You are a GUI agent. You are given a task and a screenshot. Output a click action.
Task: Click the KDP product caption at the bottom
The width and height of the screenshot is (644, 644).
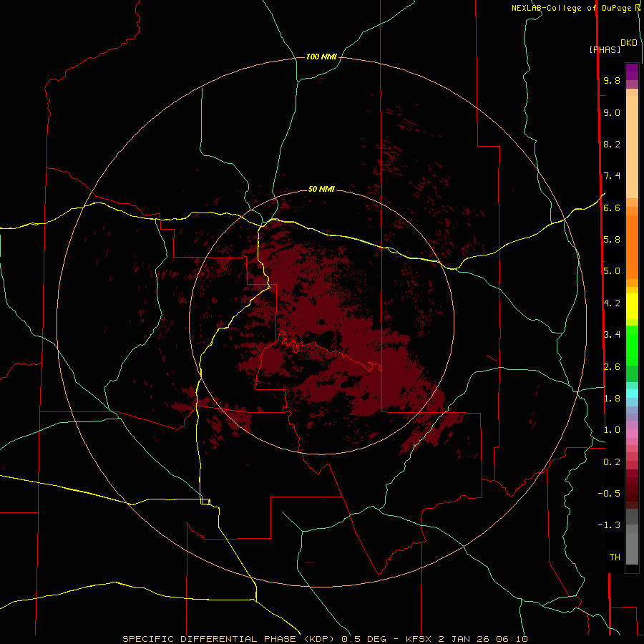(x=325, y=639)
